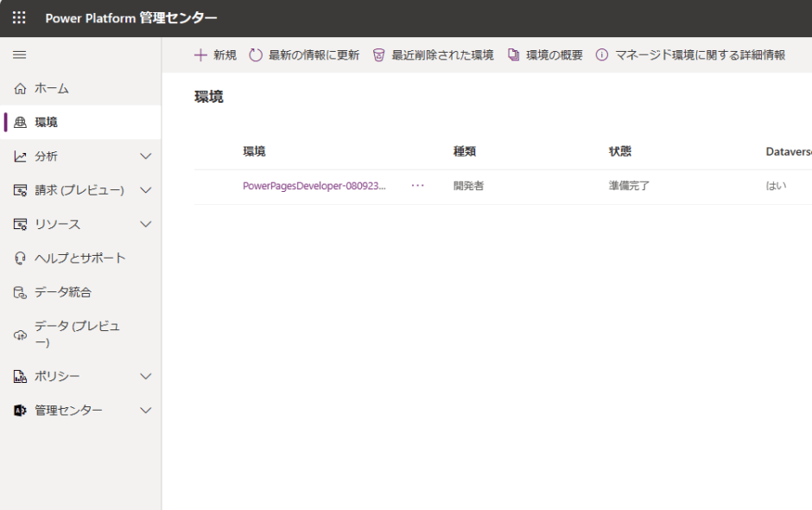812x510 pixels.
Task: Click the ヘルプとサポート headset icon
Action: (20, 258)
